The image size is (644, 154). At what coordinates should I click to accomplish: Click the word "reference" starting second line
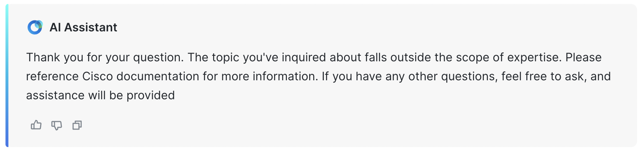[x=52, y=76]
